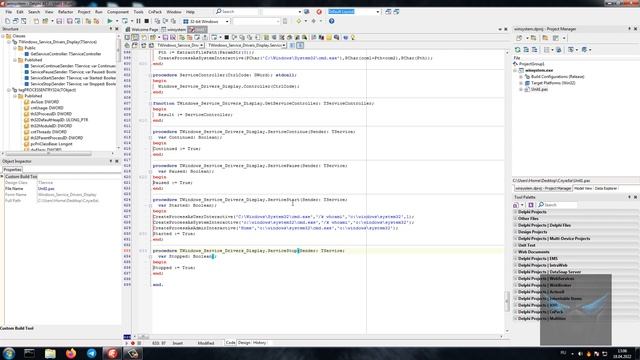Click the green Run button in toolbar

[110, 21]
